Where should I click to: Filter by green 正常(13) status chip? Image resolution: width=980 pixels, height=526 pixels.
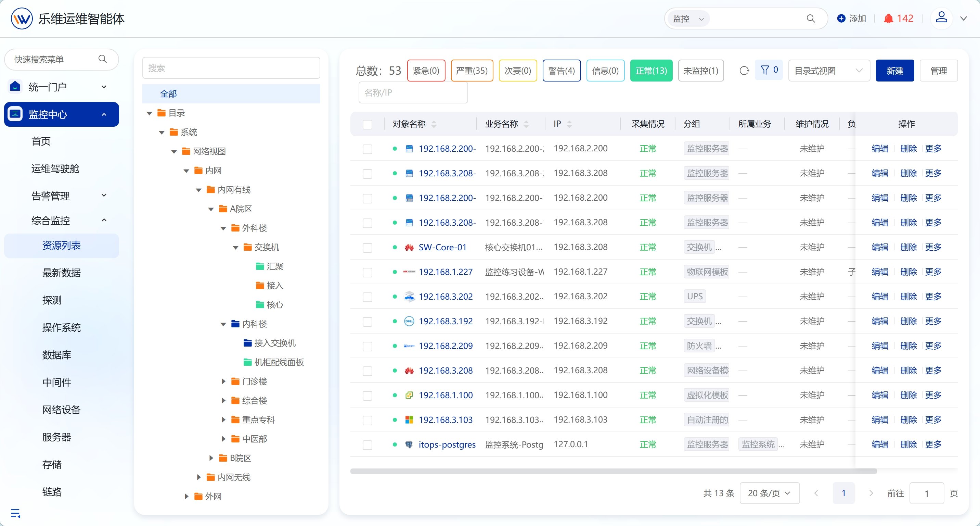[651, 71]
